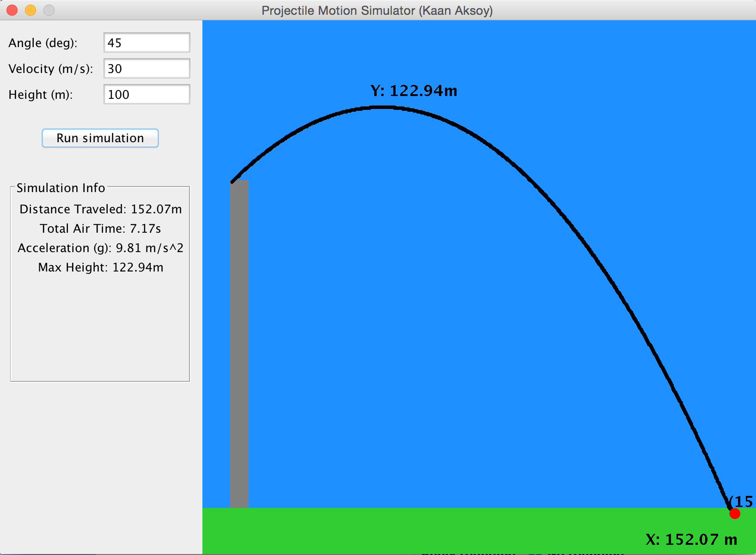756x555 pixels.
Task: Minimize the window with yellow button
Action: click(x=30, y=10)
